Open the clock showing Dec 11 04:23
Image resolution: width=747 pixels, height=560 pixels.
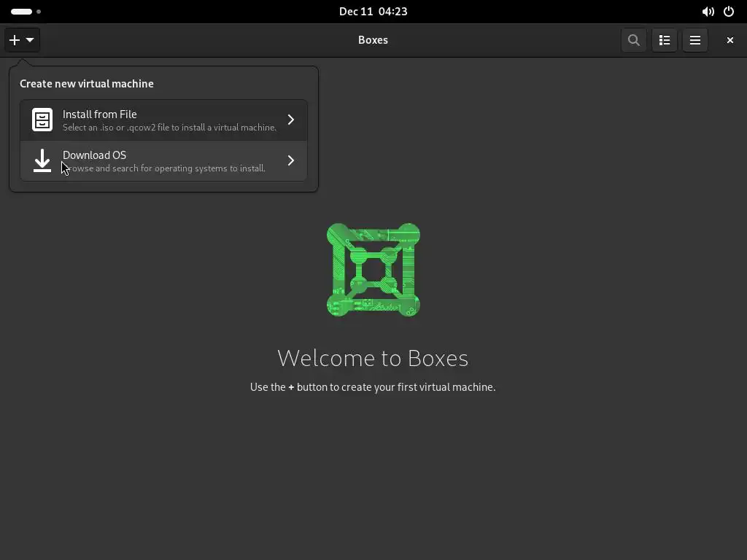[x=373, y=12]
